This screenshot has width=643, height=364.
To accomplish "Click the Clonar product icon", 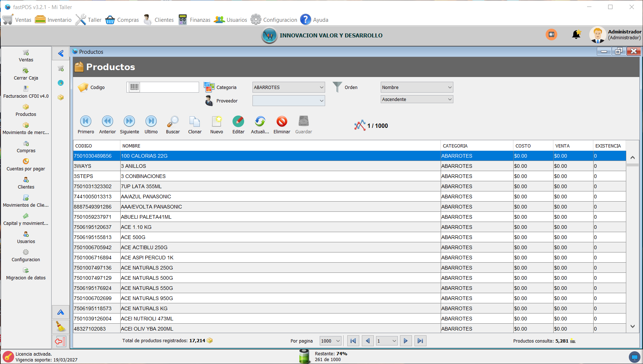I will [195, 122].
